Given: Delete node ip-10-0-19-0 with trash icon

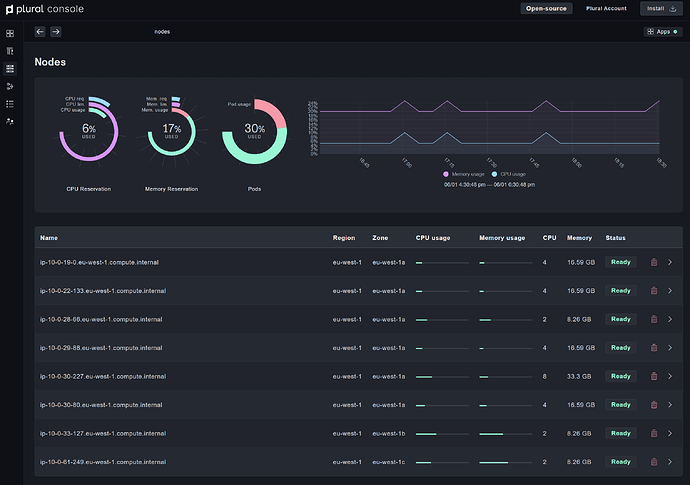Looking at the screenshot, I should tap(654, 262).
